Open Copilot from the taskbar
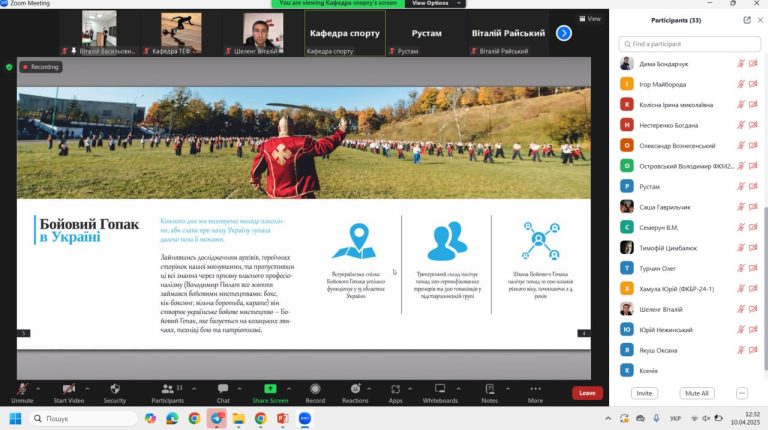Viewport: 768px width, 430px height. coord(150,418)
